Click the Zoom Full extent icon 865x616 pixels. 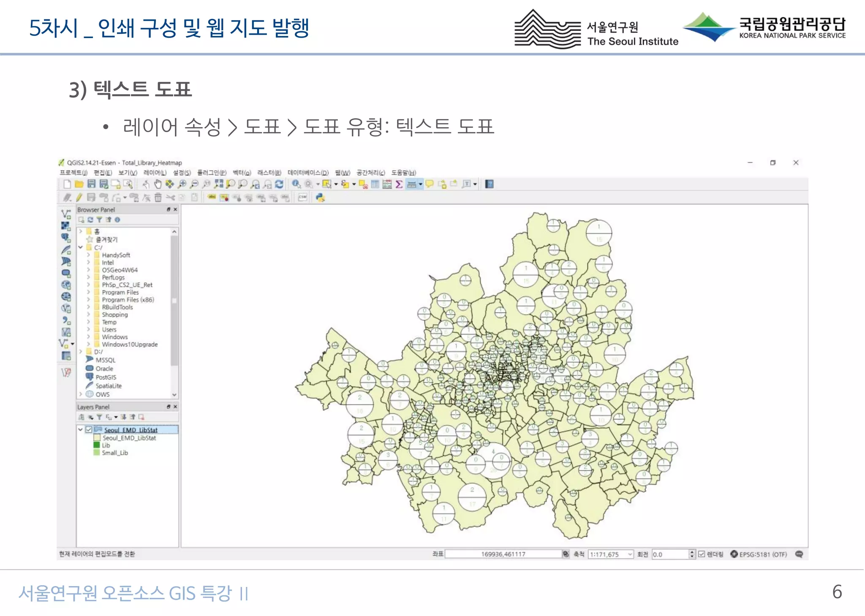(x=219, y=184)
